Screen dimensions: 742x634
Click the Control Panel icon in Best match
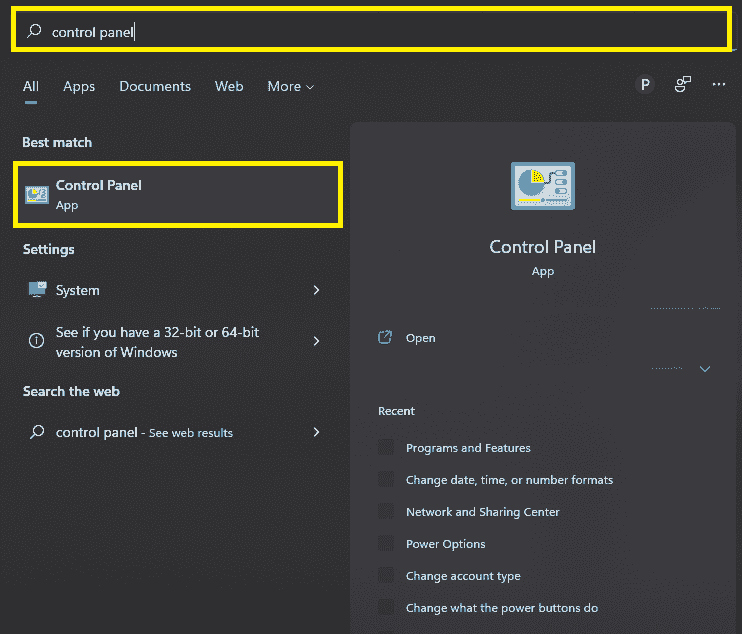click(x=37, y=195)
